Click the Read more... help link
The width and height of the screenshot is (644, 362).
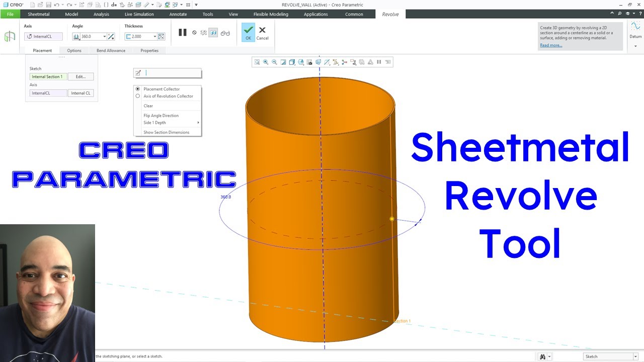551,45
